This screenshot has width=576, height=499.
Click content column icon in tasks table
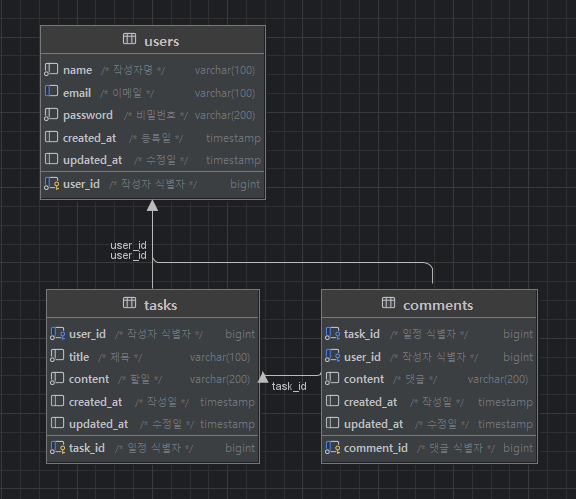click(x=57, y=378)
